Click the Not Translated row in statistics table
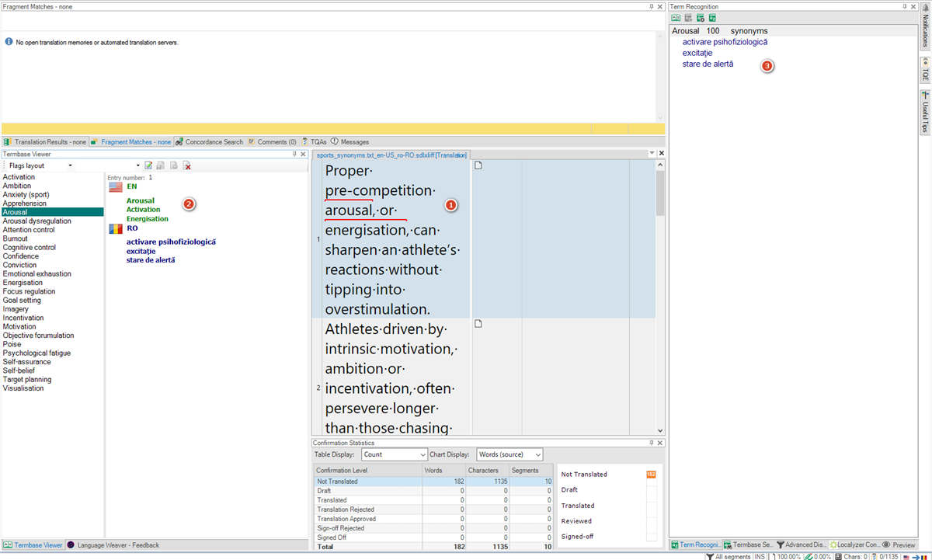 pyautogui.click(x=433, y=482)
